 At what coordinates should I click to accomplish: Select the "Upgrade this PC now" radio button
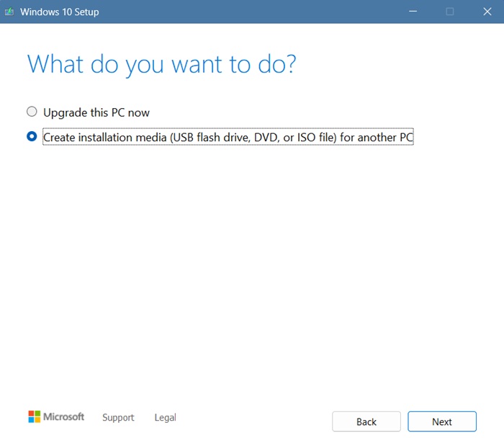tap(32, 112)
